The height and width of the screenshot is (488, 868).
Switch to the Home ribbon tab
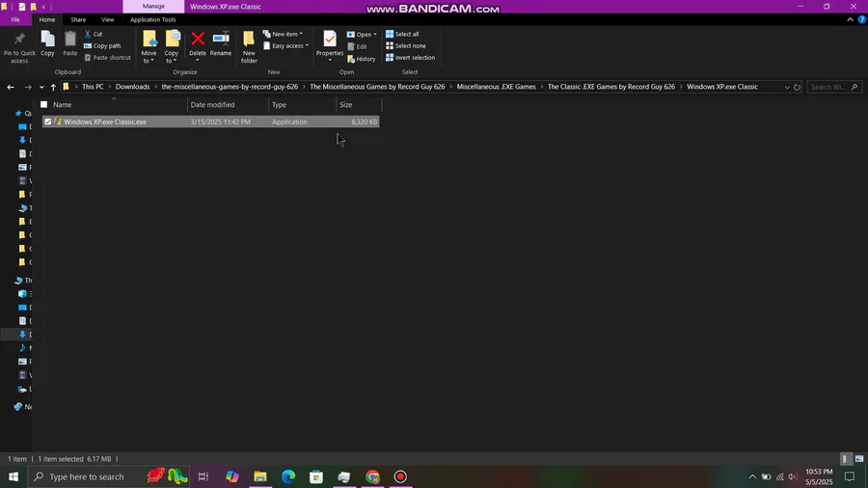click(47, 19)
